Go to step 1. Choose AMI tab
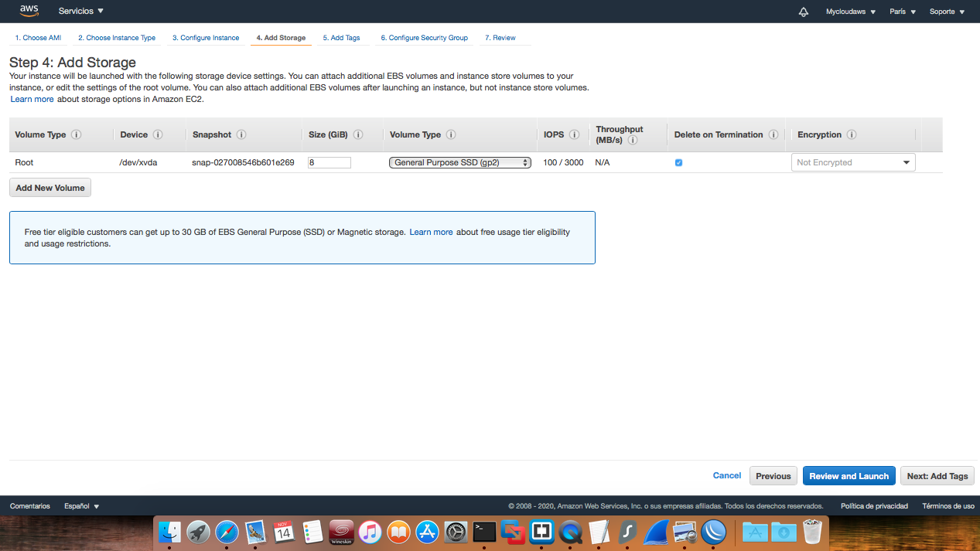 (x=38, y=38)
